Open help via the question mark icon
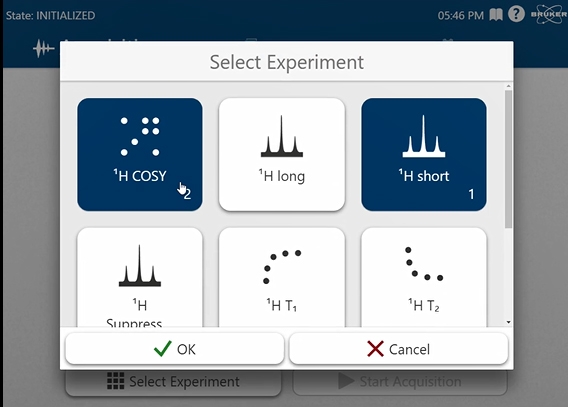 point(516,14)
